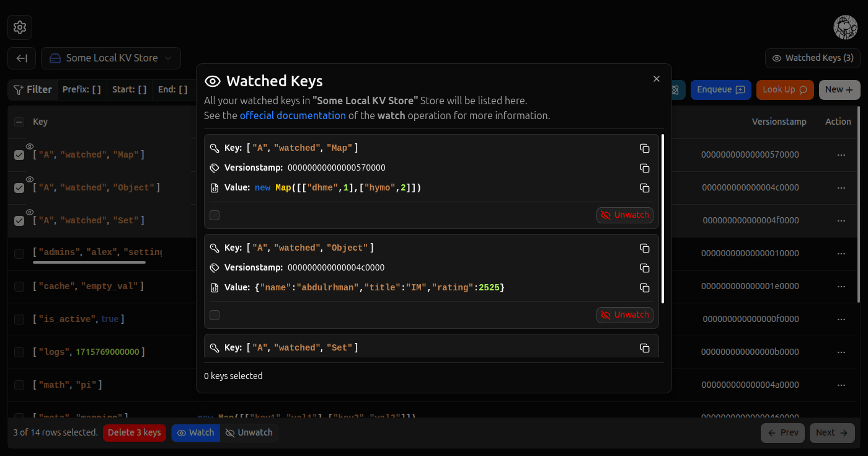The image size is (868, 456).
Task: Uncheck the A watched Object table row
Action: [x=19, y=188]
